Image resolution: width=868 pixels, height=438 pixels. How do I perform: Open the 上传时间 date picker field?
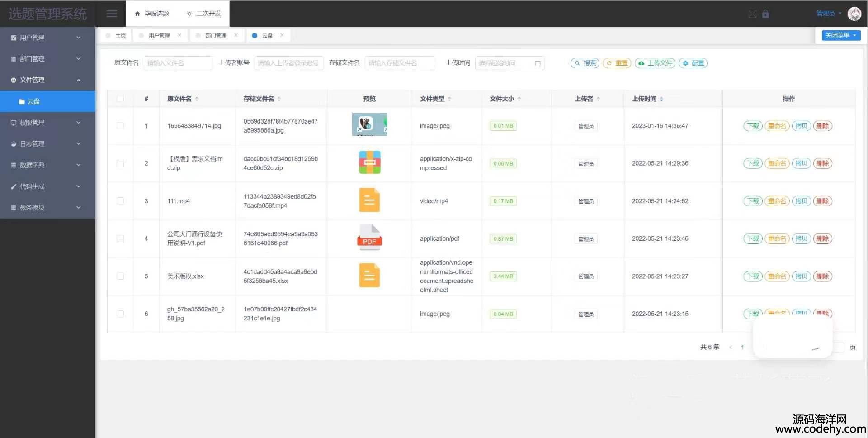[x=510, y=63]
